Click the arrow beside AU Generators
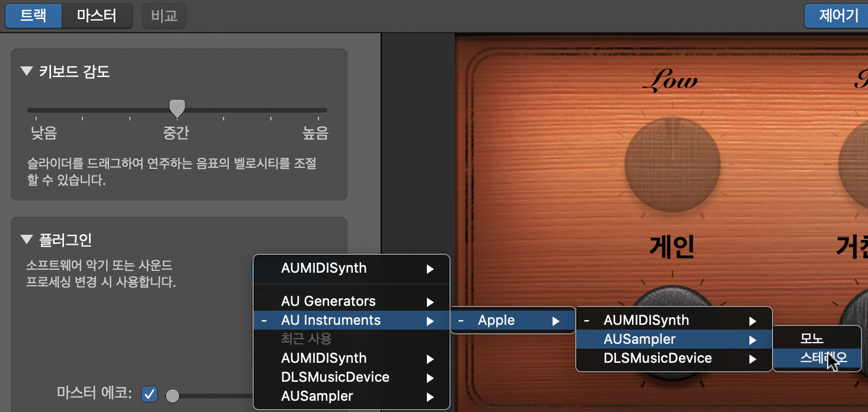Screen dimensions: 868x412 [x=430, y=302]
